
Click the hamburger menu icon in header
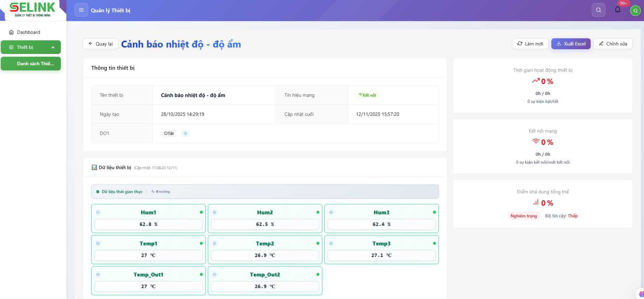81,10
